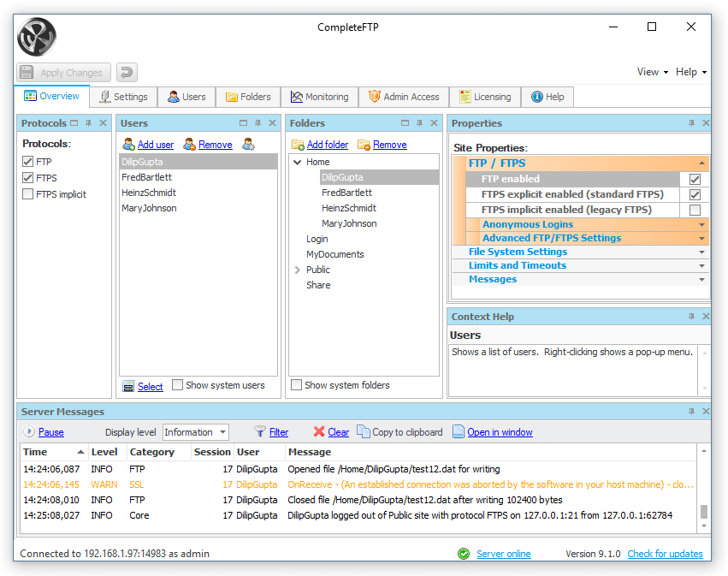Expand File System Settings section
The image size is (728, 576).
(701, 252)
